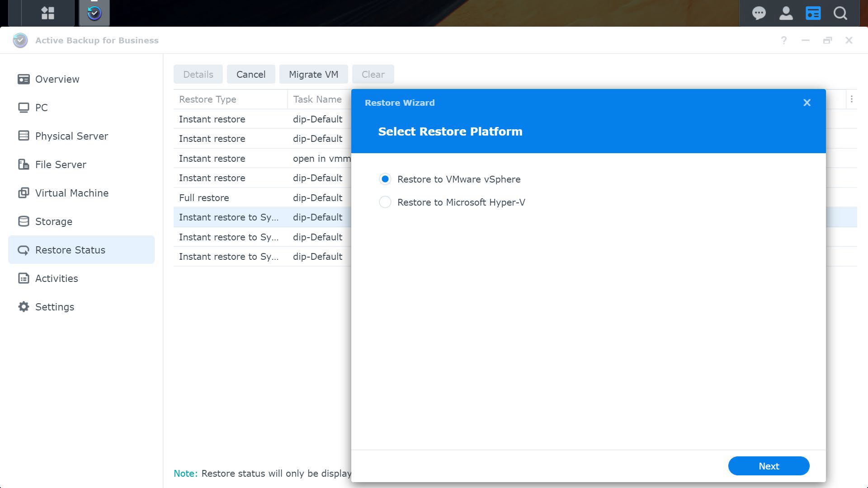Screen dimensions: 868x488
Task: Select the 'open in vmm' task row
Action: tap(262, 159)
